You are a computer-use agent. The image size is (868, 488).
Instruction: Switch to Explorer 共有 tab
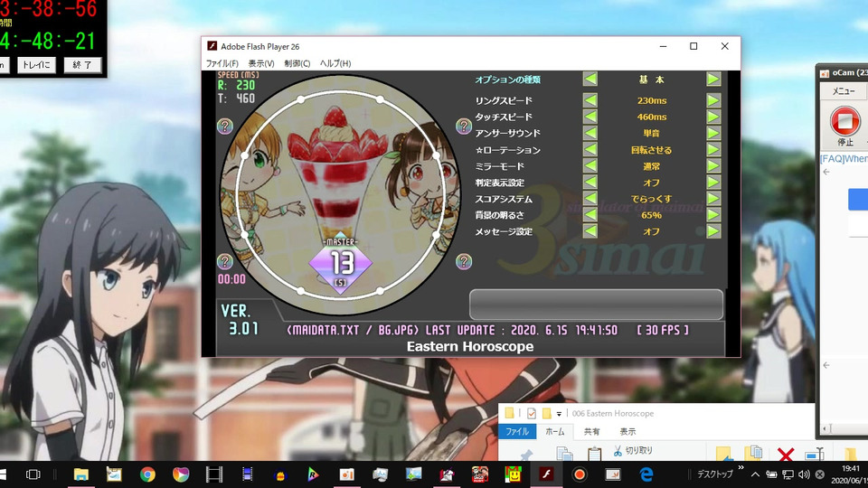[591, 432]
